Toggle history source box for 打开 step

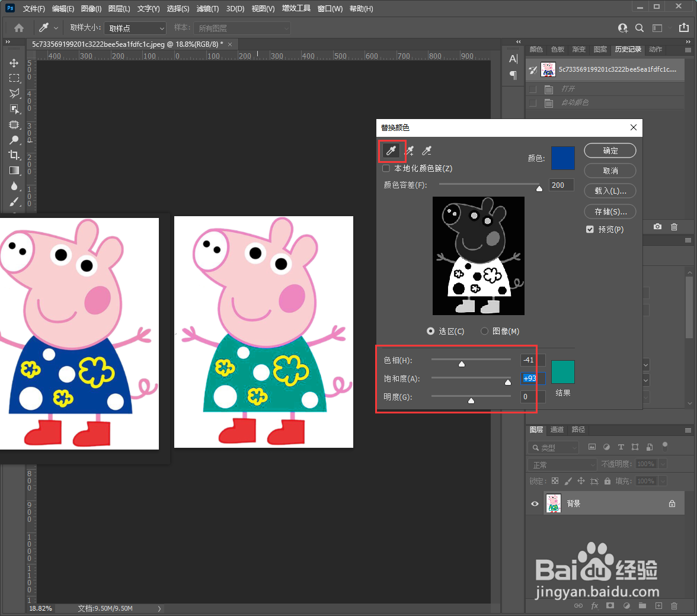tap(532, 89)
